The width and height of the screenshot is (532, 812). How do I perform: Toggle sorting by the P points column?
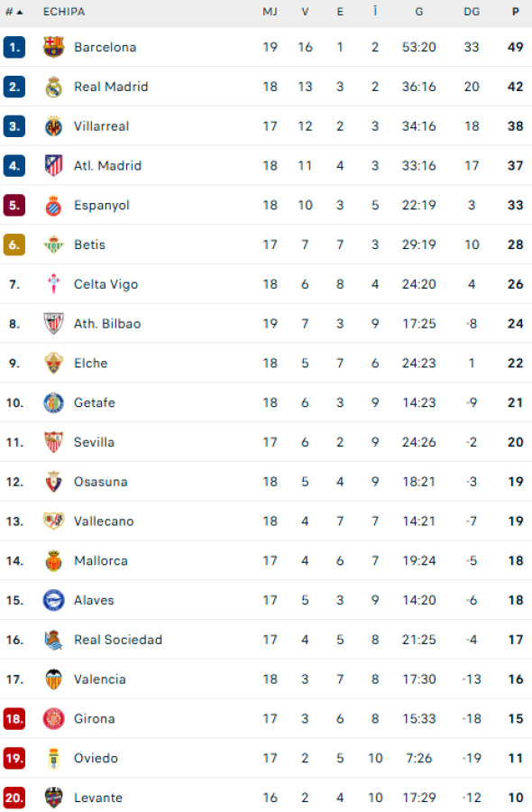[x=514, y=13]
